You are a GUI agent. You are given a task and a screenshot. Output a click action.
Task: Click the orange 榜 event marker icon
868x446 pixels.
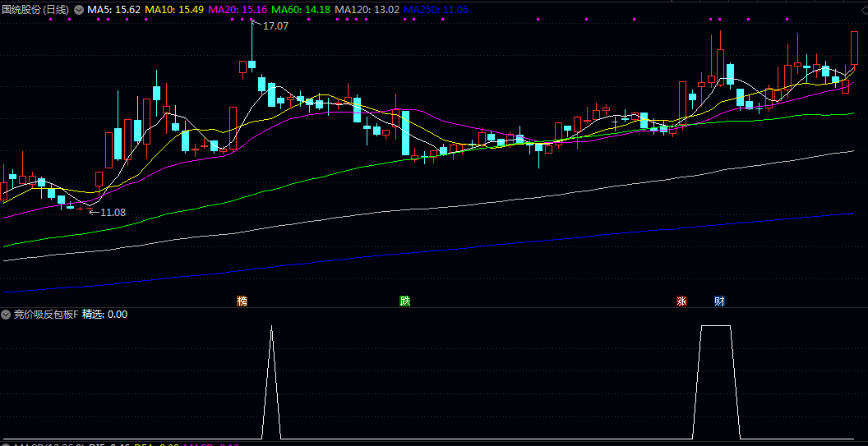pyautogui.click(x=242, y=301)
